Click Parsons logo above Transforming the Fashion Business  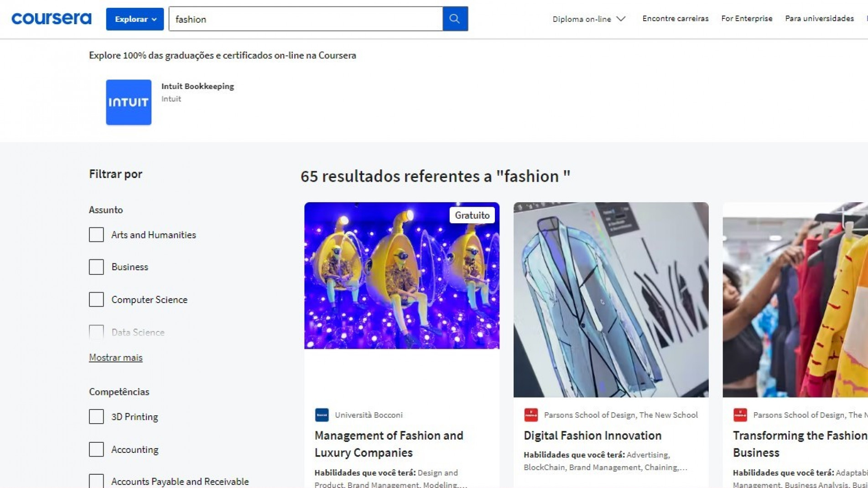coord(740,415)
